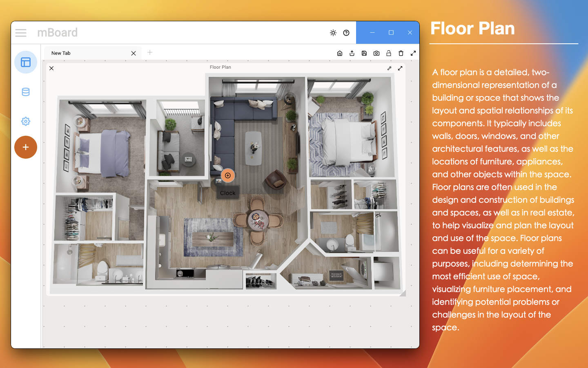Save the board with the floppy disk icon
588x368 pixels.
(x=364, y=53)
